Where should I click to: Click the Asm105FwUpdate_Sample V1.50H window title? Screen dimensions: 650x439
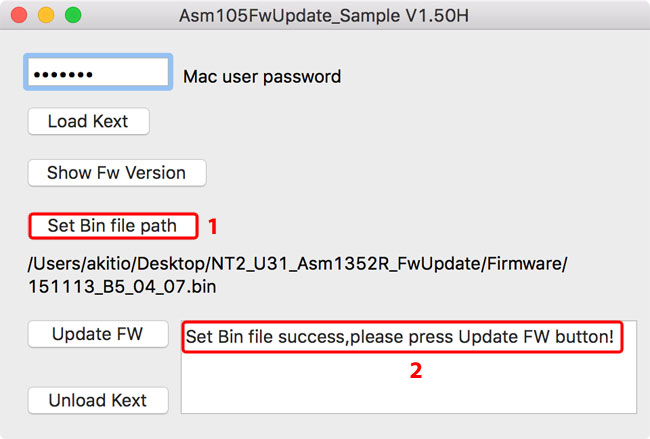(x=325, y=17)
